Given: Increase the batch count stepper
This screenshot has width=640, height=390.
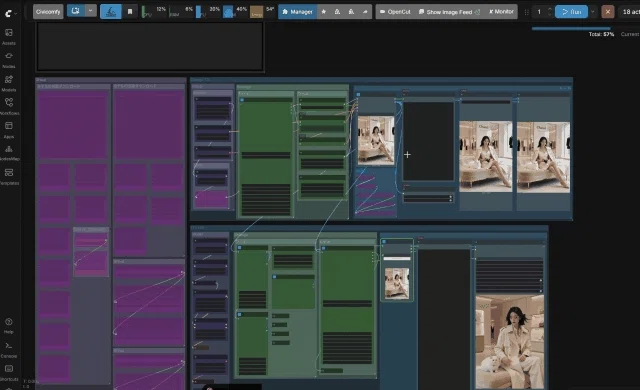Looking at the screenshot, I should pos(549,9).
